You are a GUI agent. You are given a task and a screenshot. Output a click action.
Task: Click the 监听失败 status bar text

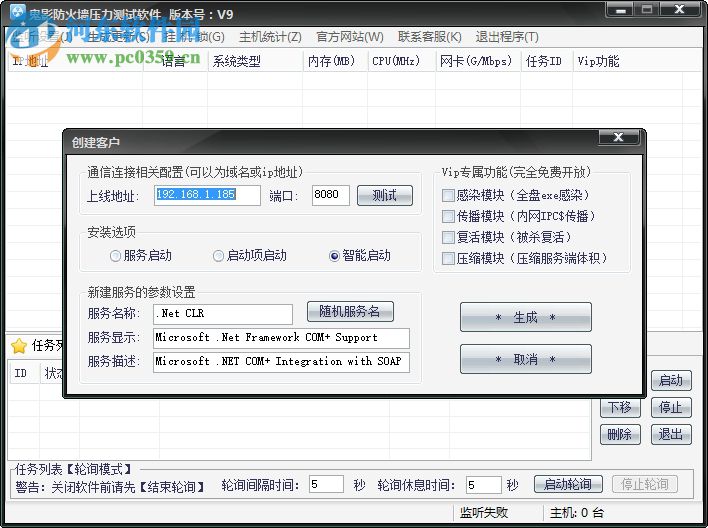click(x=484, y=513)
